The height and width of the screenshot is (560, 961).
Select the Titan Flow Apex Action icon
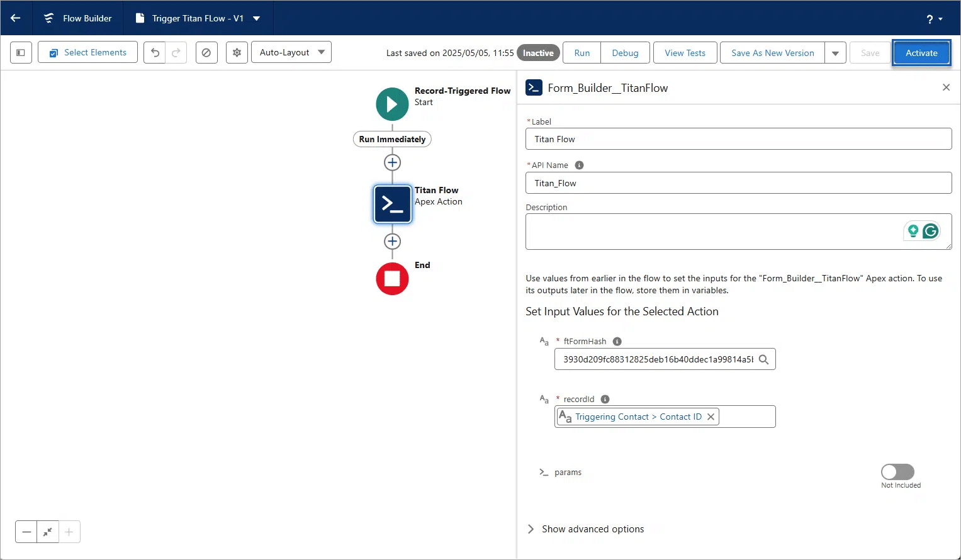[393, 204]
